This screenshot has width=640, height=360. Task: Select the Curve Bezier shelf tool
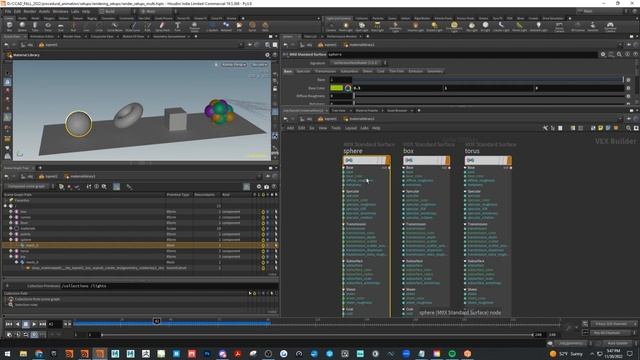115,27
